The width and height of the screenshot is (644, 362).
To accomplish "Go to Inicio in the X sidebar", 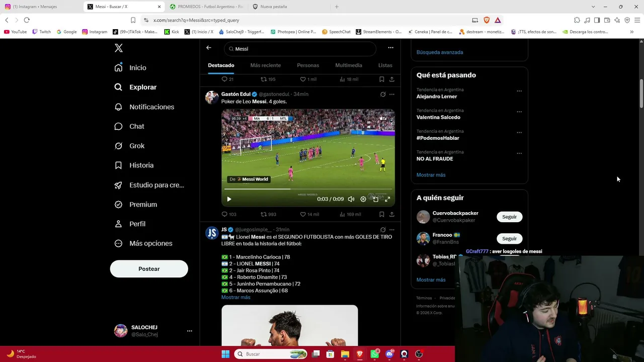I will (130, 68).
